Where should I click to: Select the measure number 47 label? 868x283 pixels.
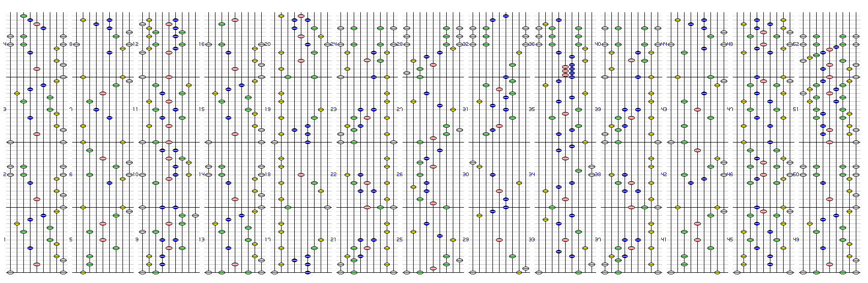click(x=730, y=109)
